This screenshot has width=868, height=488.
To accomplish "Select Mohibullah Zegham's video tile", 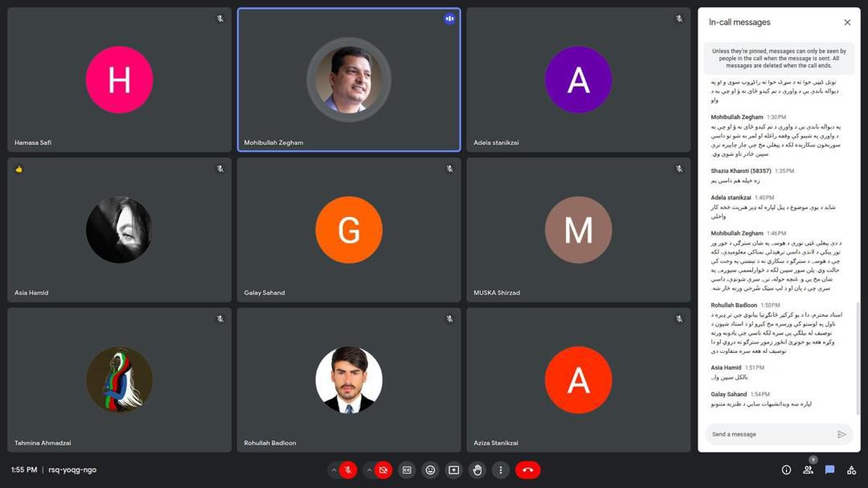I will click(349, 80).
